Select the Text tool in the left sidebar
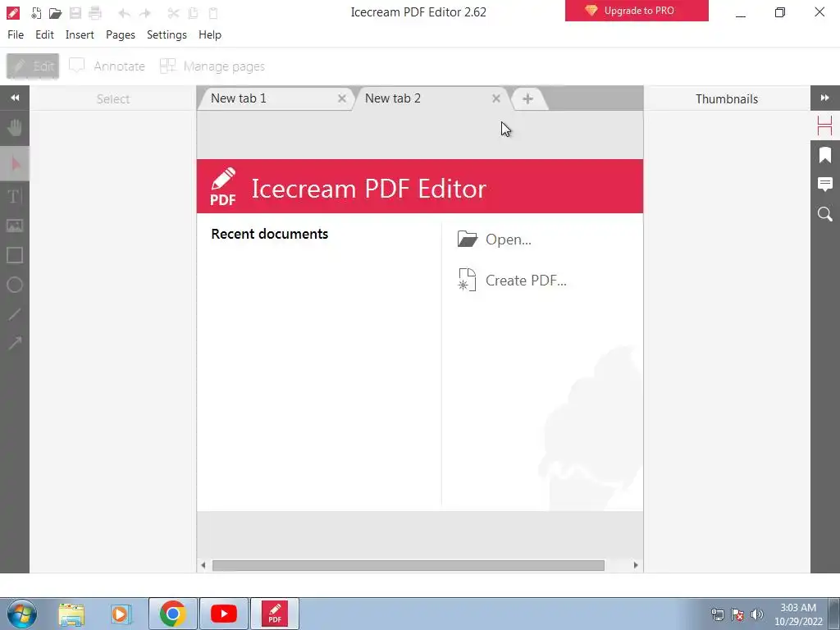Image resolution: width=840 pixels, height=630 pixels. 15,196
